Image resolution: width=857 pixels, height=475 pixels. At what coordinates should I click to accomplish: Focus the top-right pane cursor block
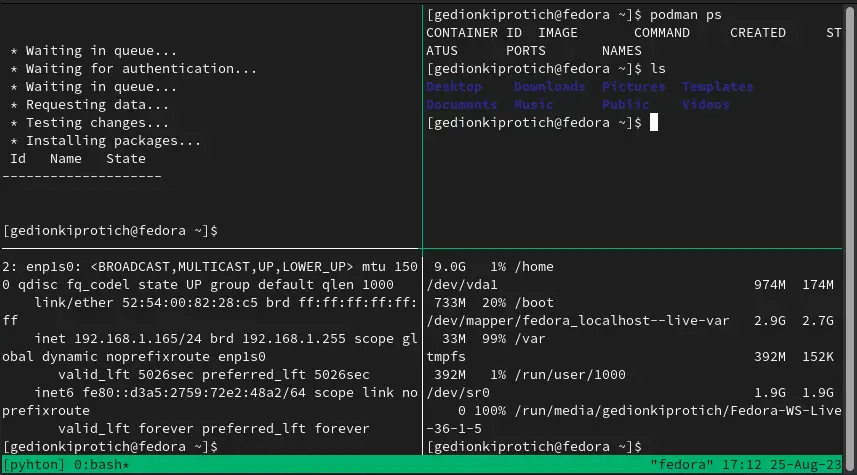coord(654,122)
